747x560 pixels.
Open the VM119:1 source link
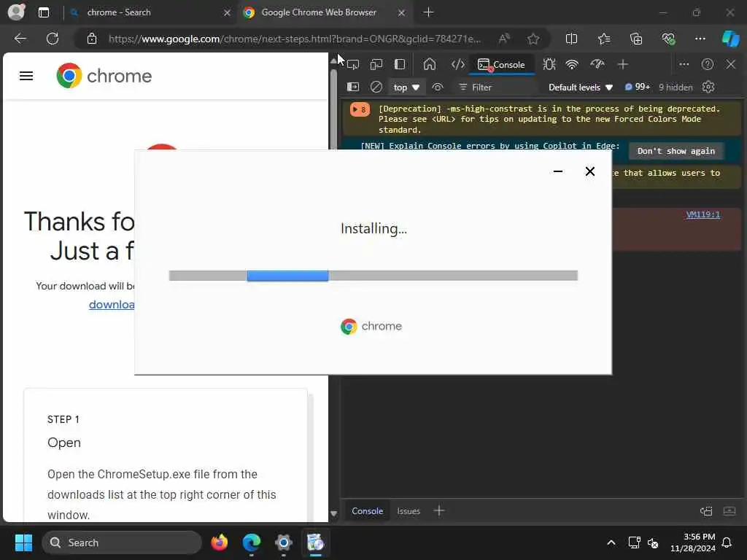(703, 215)
